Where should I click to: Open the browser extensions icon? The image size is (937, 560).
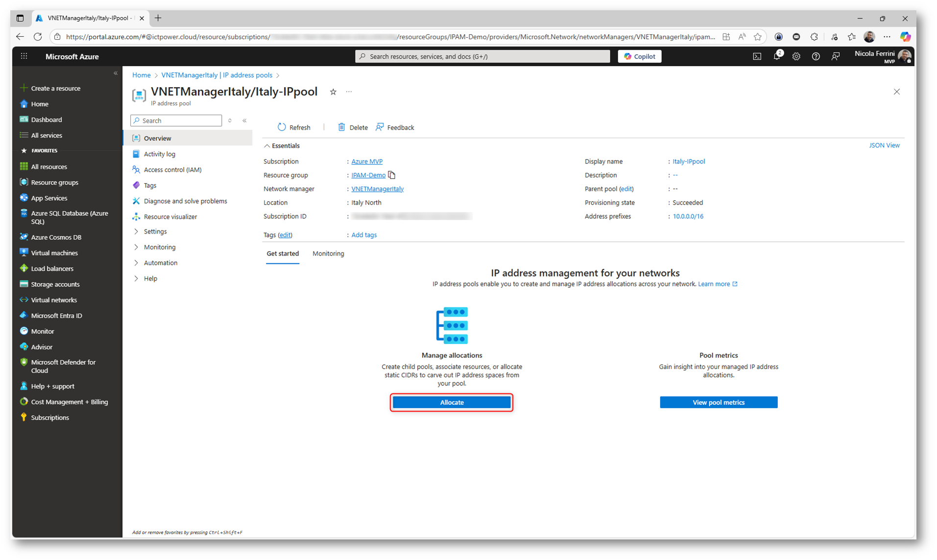(x=814, y=37)
